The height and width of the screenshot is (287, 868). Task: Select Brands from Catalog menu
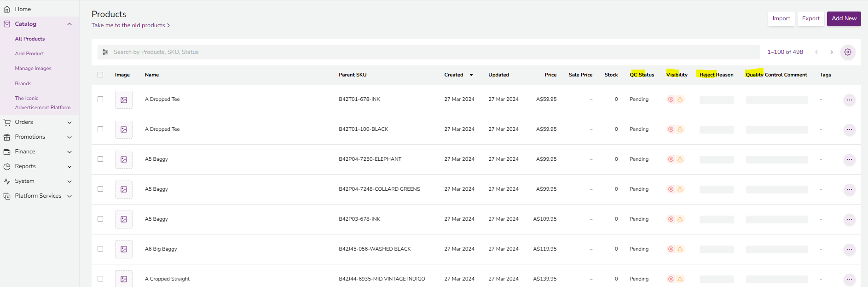pyautogui.click(x=23, y=84)
